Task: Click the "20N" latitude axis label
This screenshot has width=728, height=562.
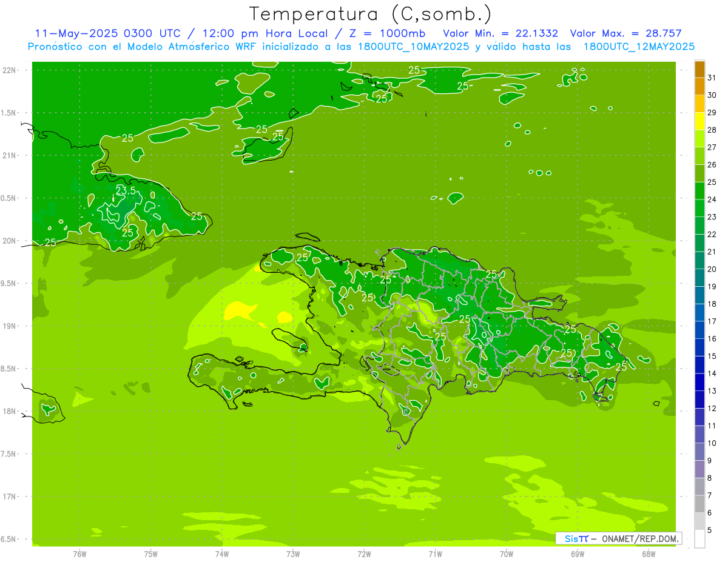Action: [x=8, y=241]
